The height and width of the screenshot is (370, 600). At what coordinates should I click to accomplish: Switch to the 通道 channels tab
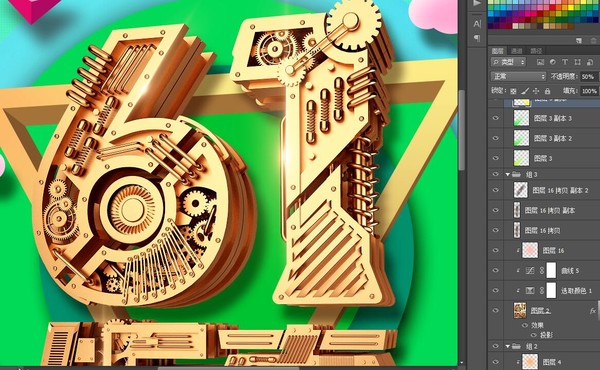click(x=517, y=51)
